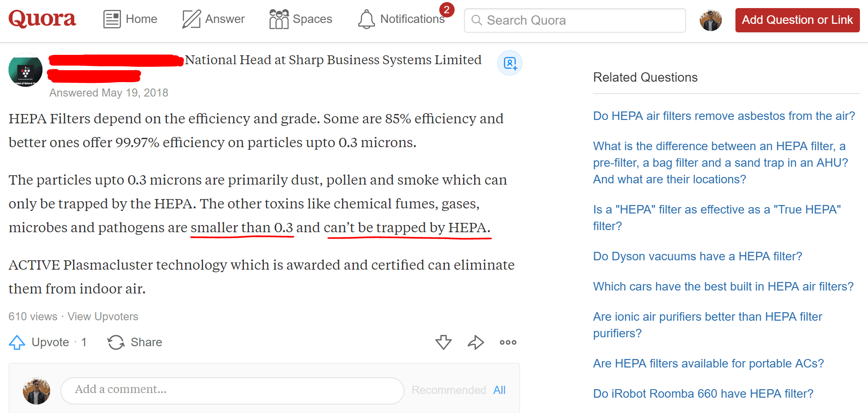Open question comparing HEPA and True HEPA
Screen dimensions: 868x413
(x=717, y=218)
